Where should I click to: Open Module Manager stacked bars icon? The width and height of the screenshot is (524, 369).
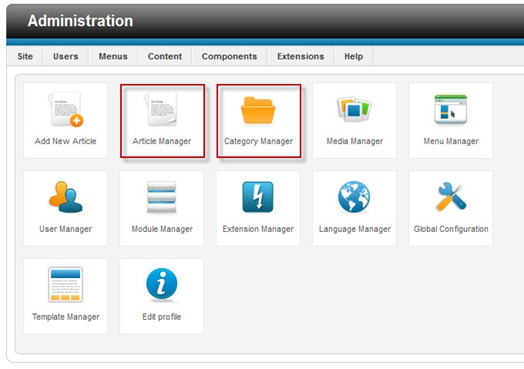coord(161,197)
